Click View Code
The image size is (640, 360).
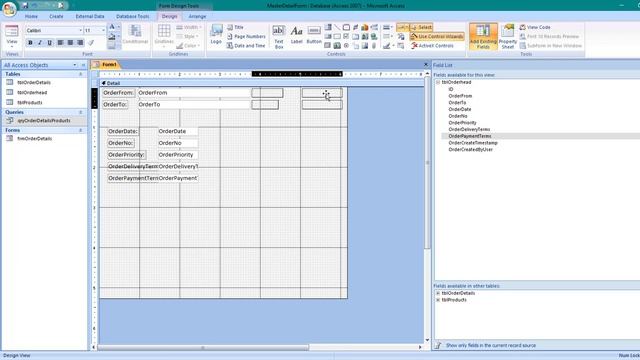click(x=535, y=27)
